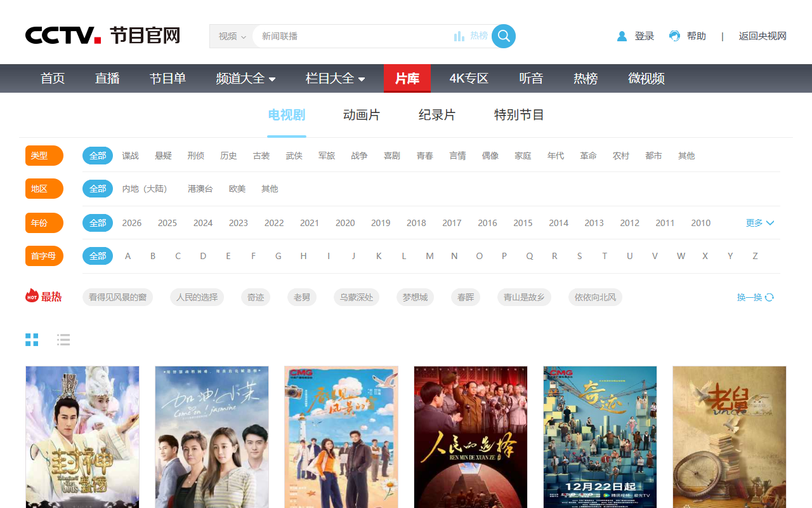The width and height of the screenshot is (812, 508).
Task: Click the 最热 hot flame icon
Action: pyautogui.click(x=32, y=296)
